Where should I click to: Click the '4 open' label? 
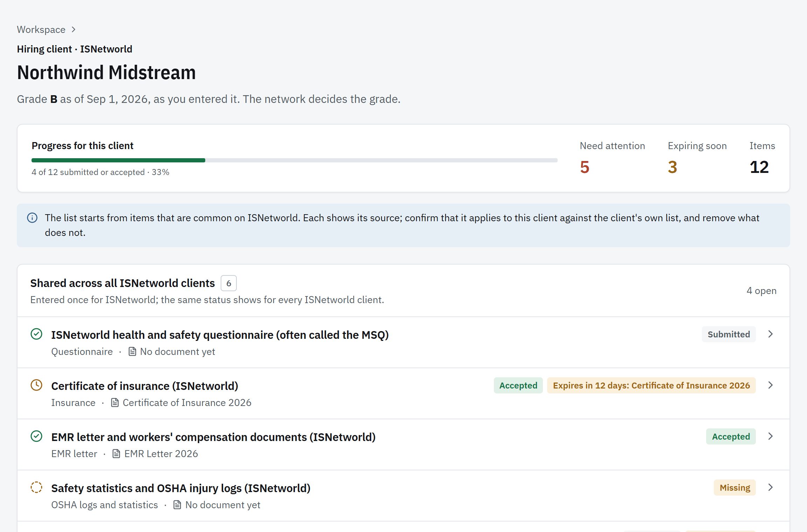pos(761,290)
